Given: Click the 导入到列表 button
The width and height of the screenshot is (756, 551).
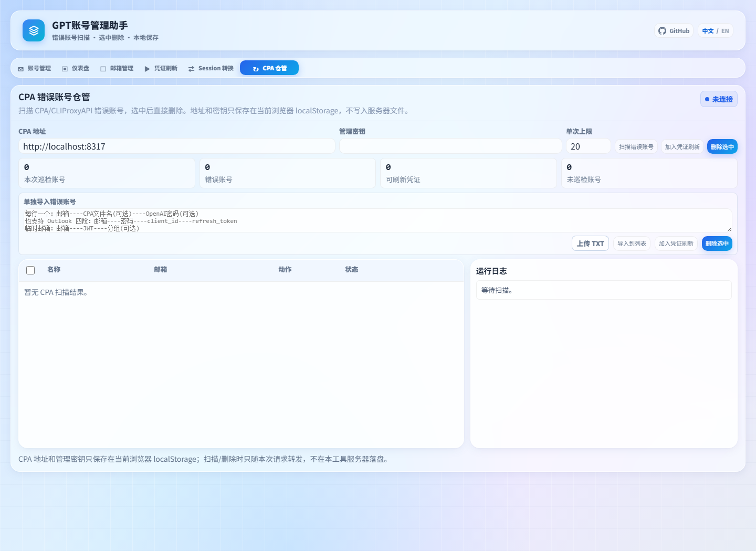Looking at the screenshot, I should point(632,243).
